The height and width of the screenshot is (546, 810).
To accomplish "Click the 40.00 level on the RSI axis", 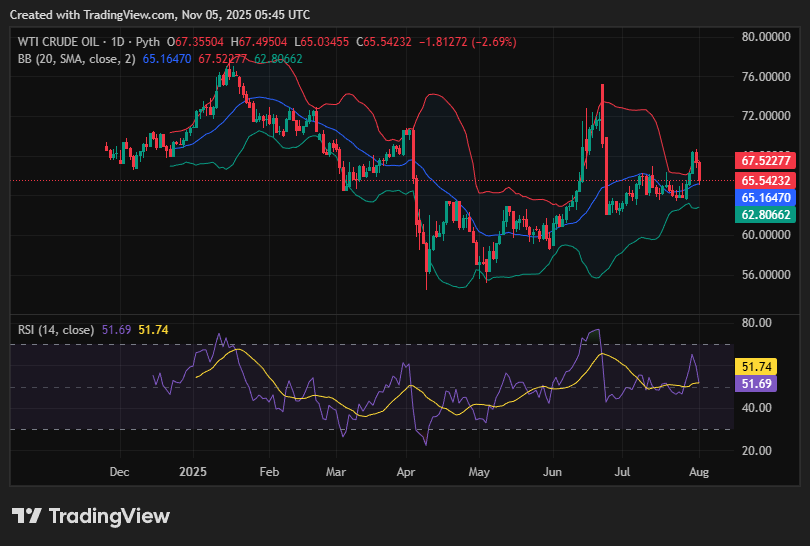I will pyautogui.click(x=755, y=408).
